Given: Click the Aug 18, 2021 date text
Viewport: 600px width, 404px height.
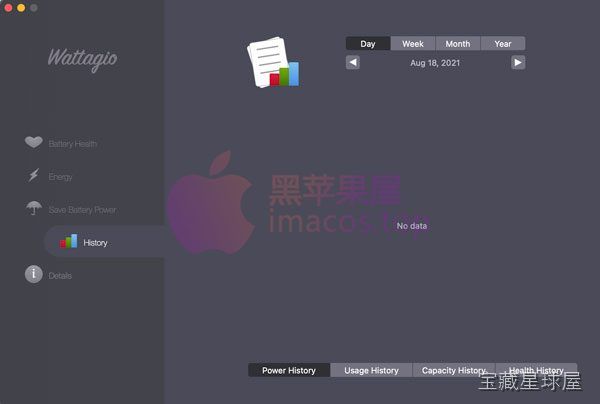Looking at the screenshot, I should [x=435, y=63].
